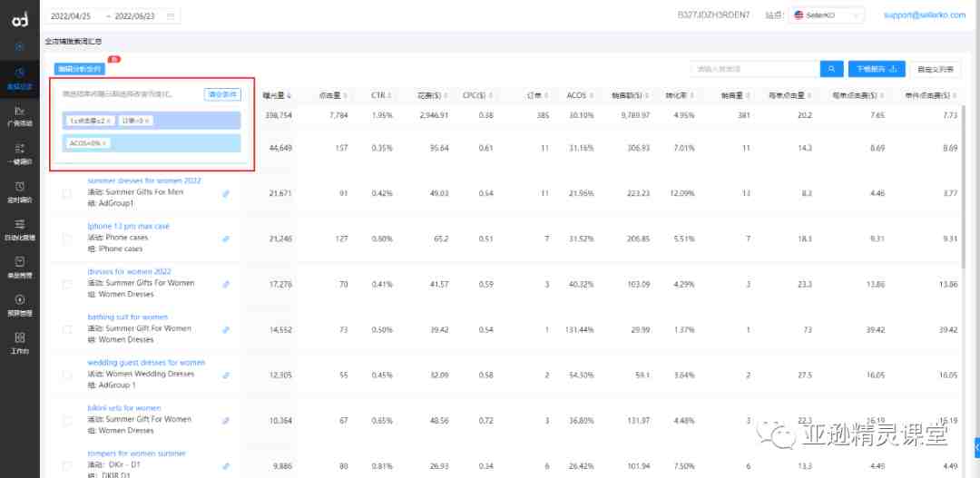980x478 pixels.
Task: Check the rompers for women summer row
Action: coord(67,466)
